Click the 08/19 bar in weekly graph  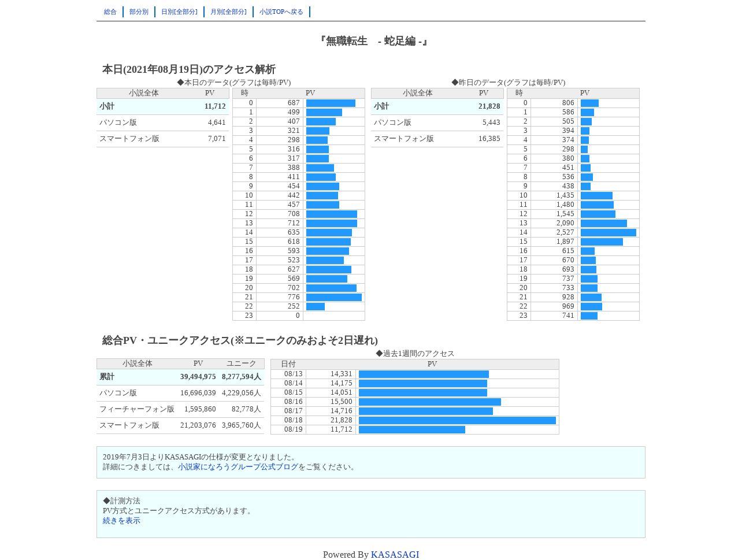coord(412,429)
